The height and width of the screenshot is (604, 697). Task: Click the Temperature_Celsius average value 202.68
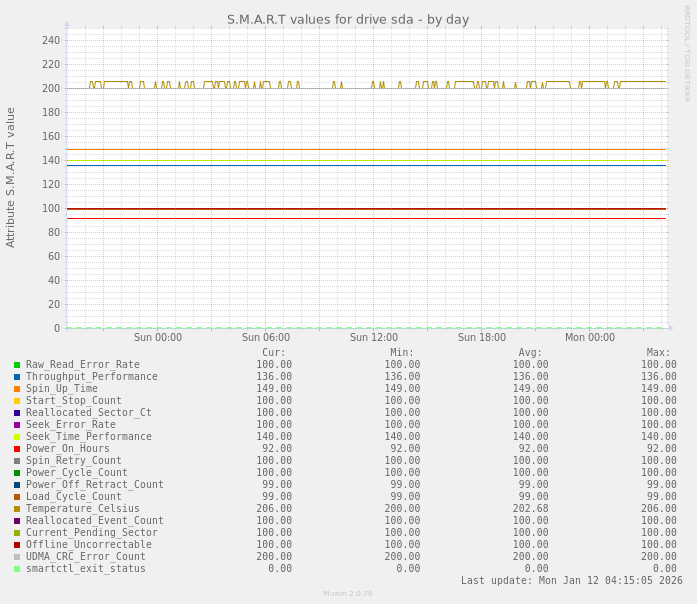(530, 508)
